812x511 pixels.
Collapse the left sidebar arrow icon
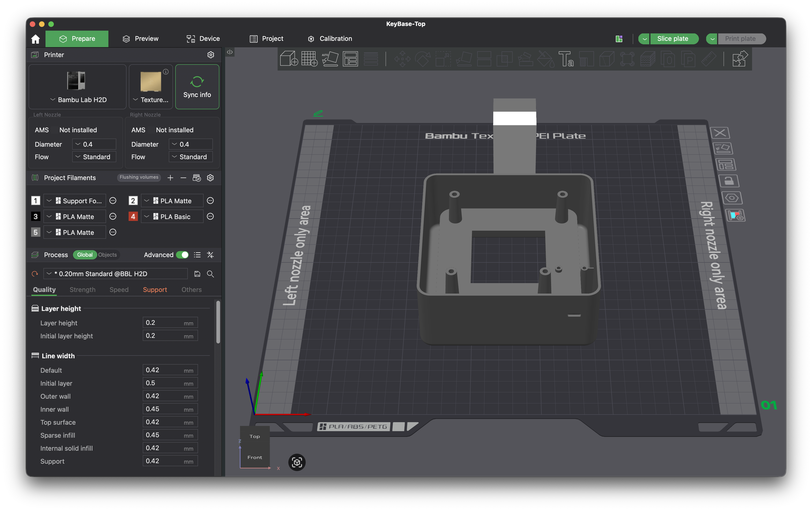point(230,52)
